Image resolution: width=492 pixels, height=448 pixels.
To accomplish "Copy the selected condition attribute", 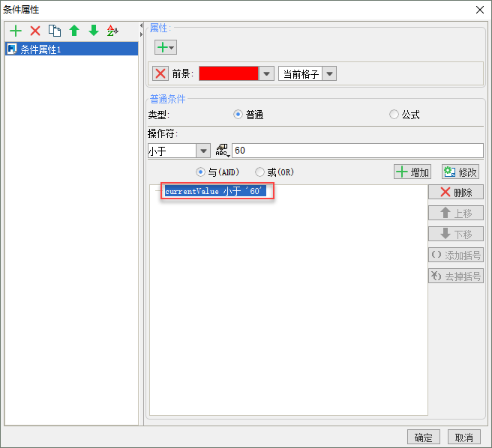I will click(x=55, y=31).
